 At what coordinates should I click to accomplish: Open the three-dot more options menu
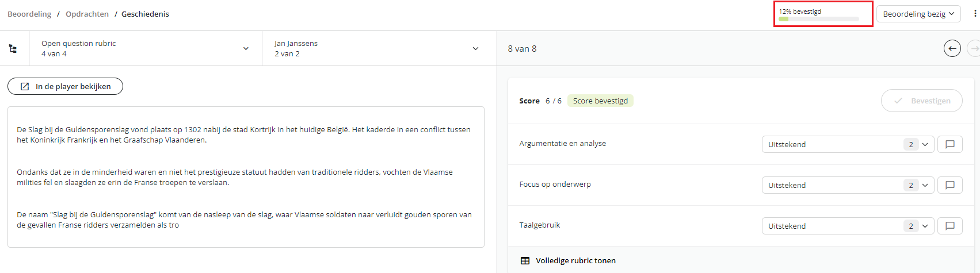[975, 14]
